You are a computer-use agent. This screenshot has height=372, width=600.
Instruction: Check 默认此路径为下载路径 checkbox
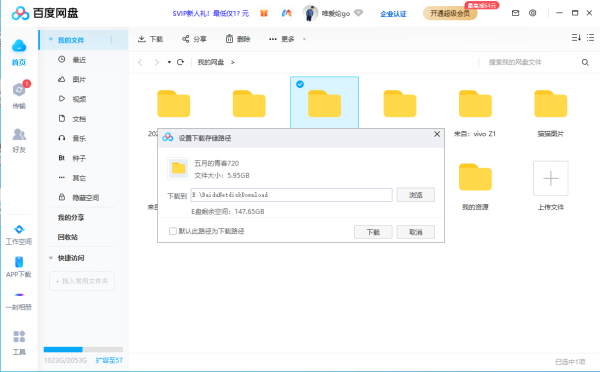click(x=173, y=231)
